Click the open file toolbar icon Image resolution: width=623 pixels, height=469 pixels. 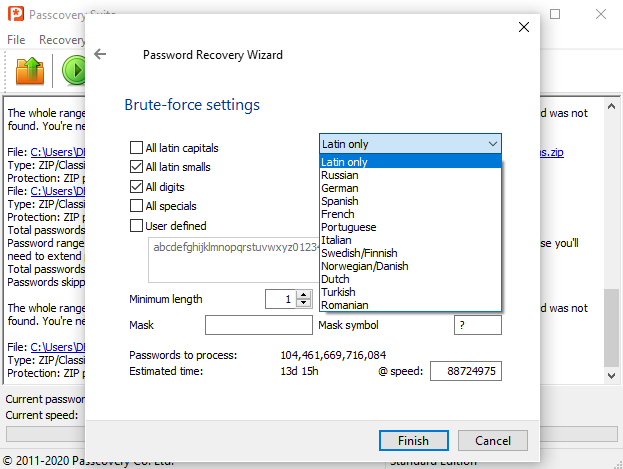[x=30, y=71]
